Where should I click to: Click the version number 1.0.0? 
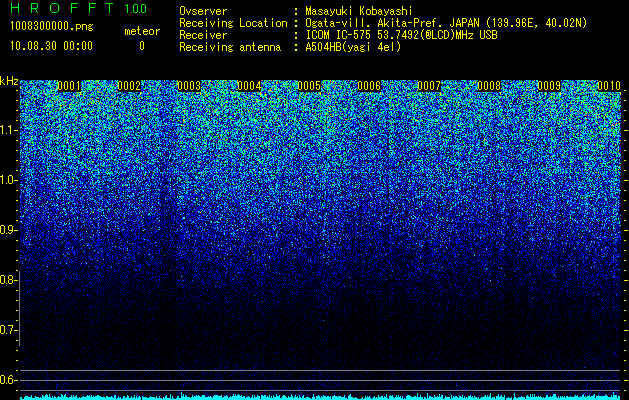click(135, 8)
